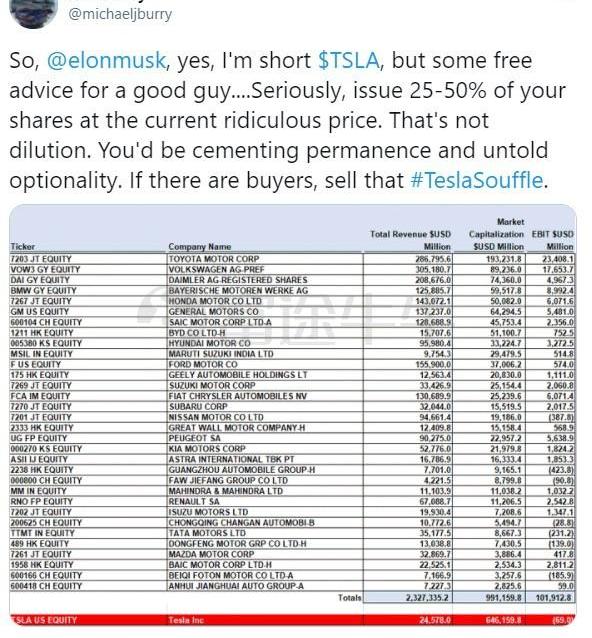The width and height of the screenshot is (592, 638).
Task: Select the Toyota Motor Corp row
Action: click(292, 259)
